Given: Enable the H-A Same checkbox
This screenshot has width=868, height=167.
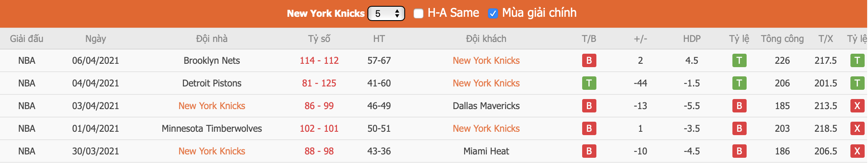Looking at the screenshot, I should coord(418,13).
